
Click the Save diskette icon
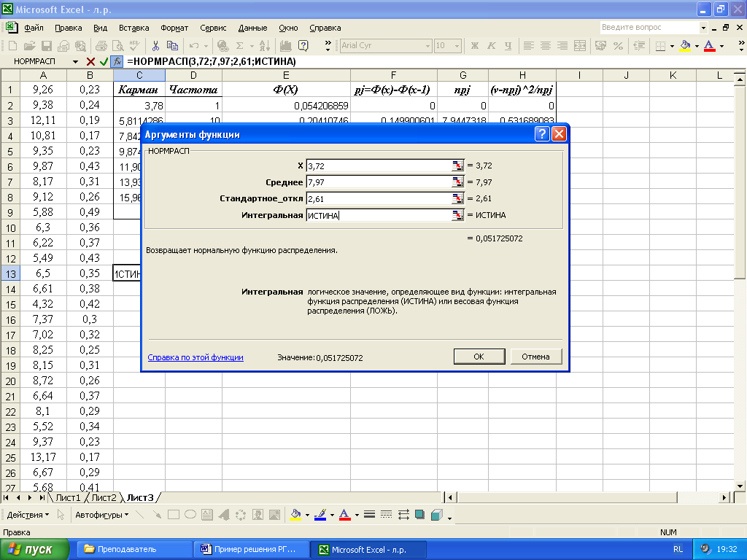point(46,46)
